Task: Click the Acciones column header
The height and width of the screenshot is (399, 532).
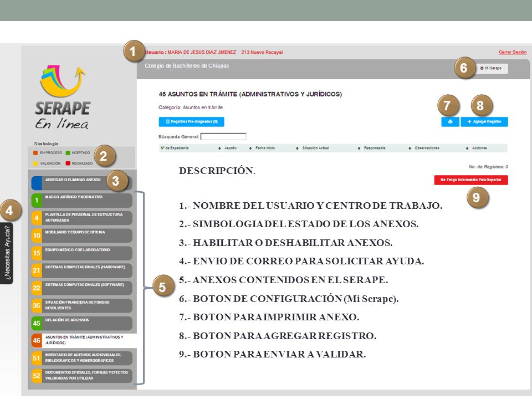Action: [489, 148]
